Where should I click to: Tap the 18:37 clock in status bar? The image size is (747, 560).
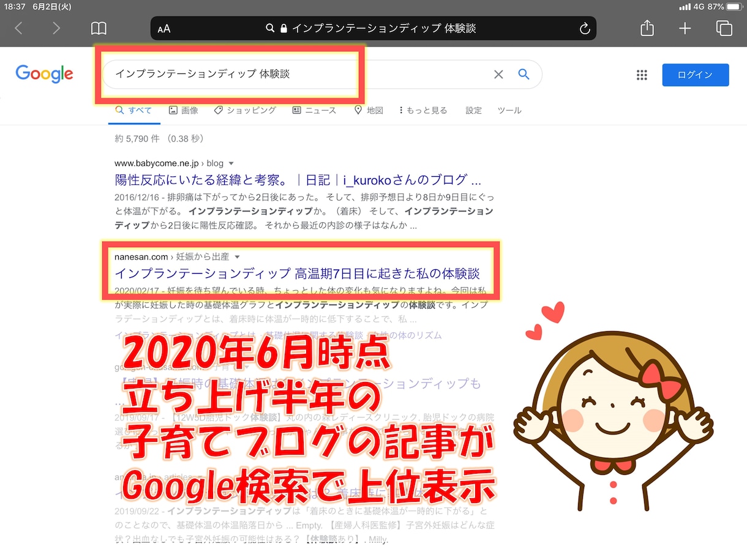pos(15,7)
